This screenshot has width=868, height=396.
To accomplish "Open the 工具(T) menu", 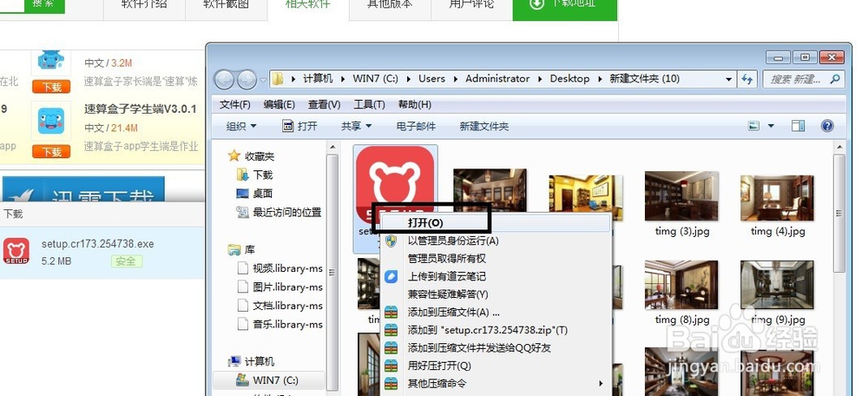I will pyautogui.click(x=369, y=105).
